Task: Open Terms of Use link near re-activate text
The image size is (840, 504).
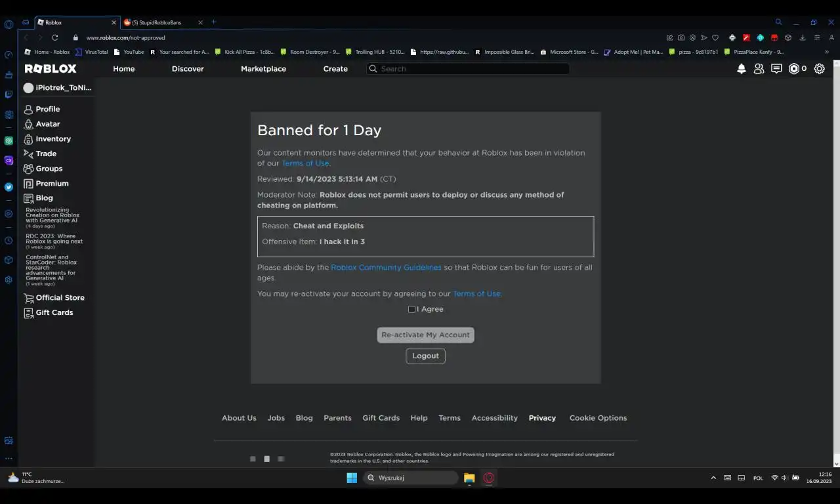Action: (x=476, y=294)
